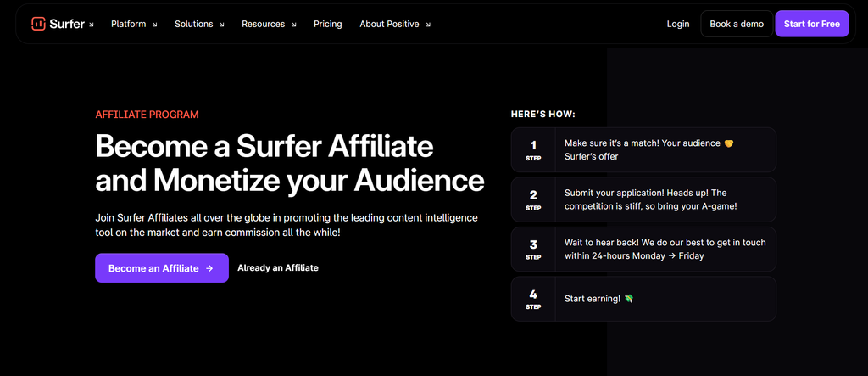
Task: Click the HERE'S HOW heading
Action: pyautogui.click(x=543, y=115)
